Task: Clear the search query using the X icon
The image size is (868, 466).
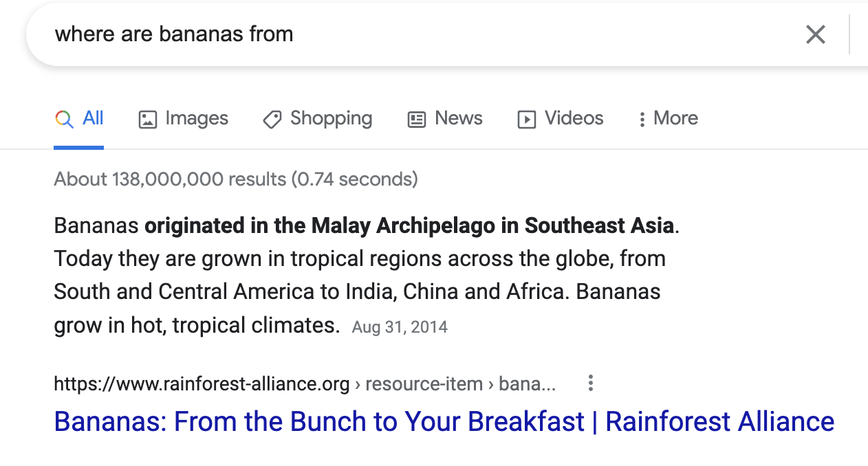Action: (815, 34)
